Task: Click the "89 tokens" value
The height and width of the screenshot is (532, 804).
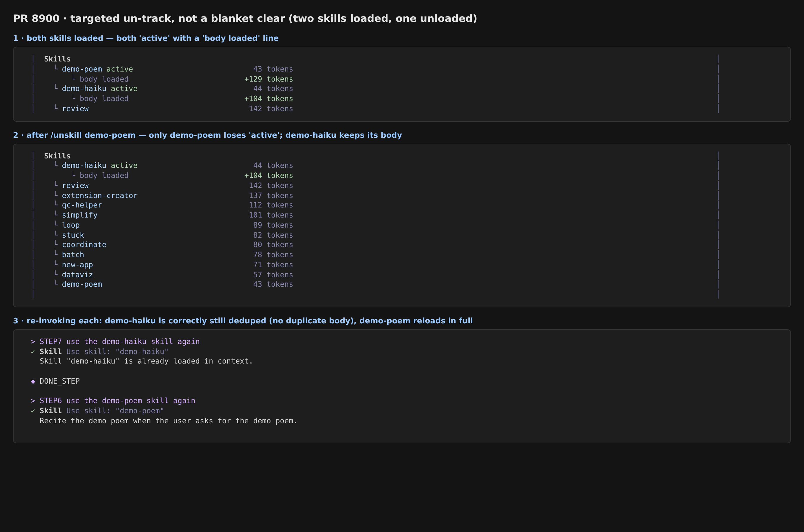Action: [x=273, y=225]
